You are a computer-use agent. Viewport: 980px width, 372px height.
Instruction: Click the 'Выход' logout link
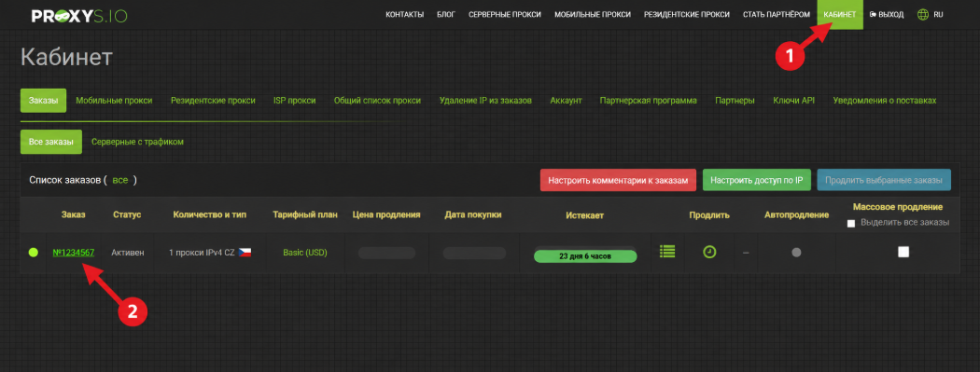(x=887, y=14)
